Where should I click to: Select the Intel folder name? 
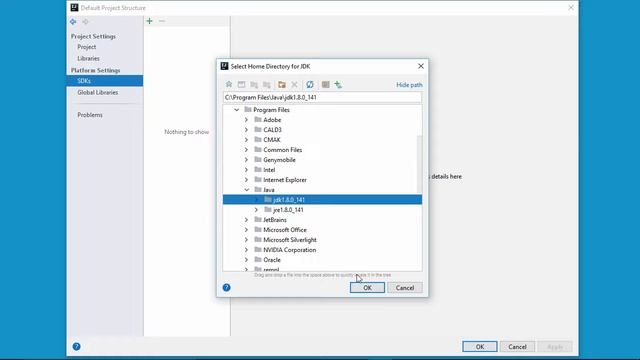pyautogui.click(x=269, y=170)
